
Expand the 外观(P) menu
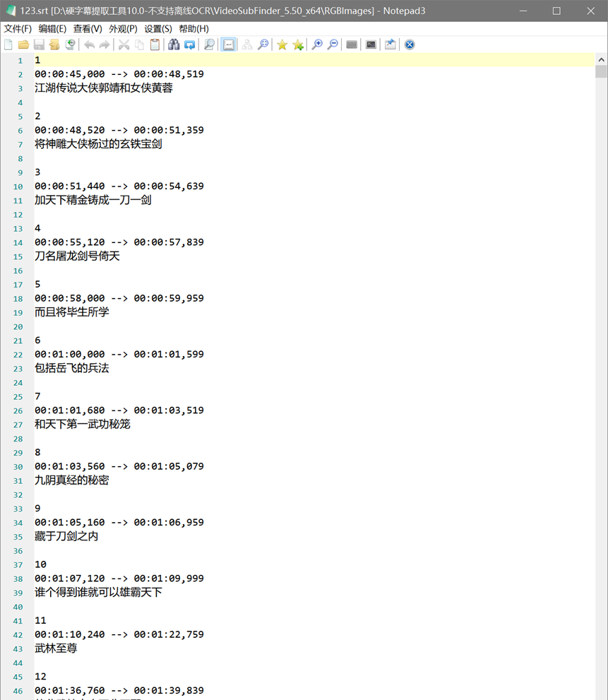[123, 28]
